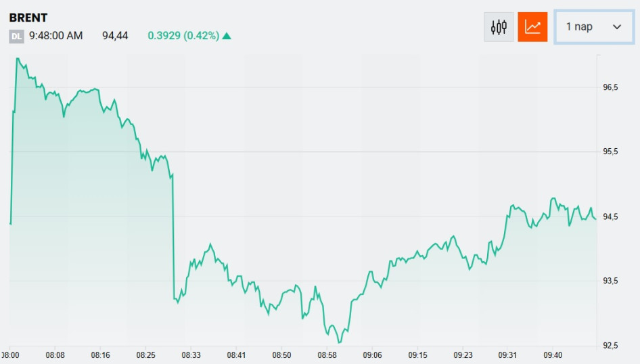Click the 93,5 price axis label

click(x=610, y=281)
